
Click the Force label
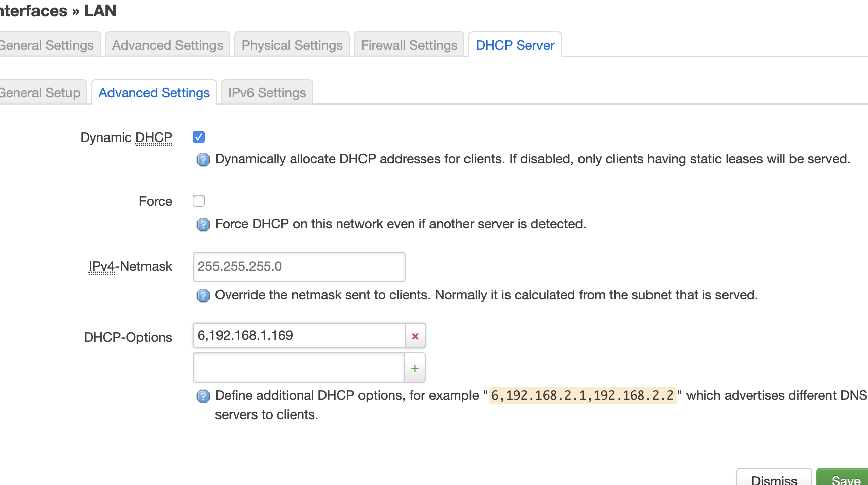[x=156, y=201]
